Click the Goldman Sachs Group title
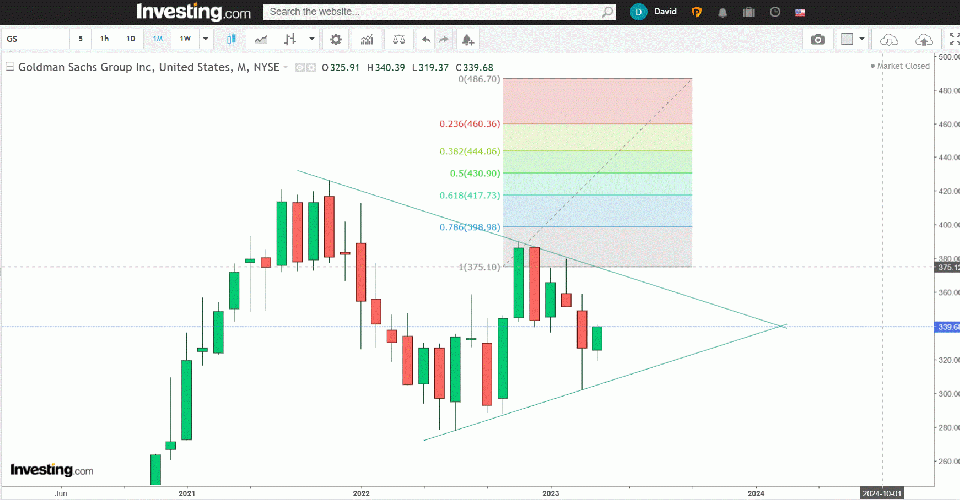Viewport: 960px width, 500px height. 148,67
